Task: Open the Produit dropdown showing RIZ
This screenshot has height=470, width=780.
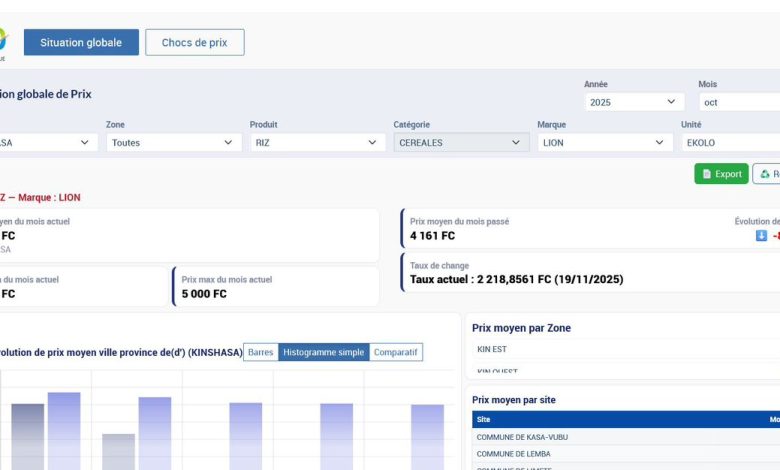Action: 317,143
